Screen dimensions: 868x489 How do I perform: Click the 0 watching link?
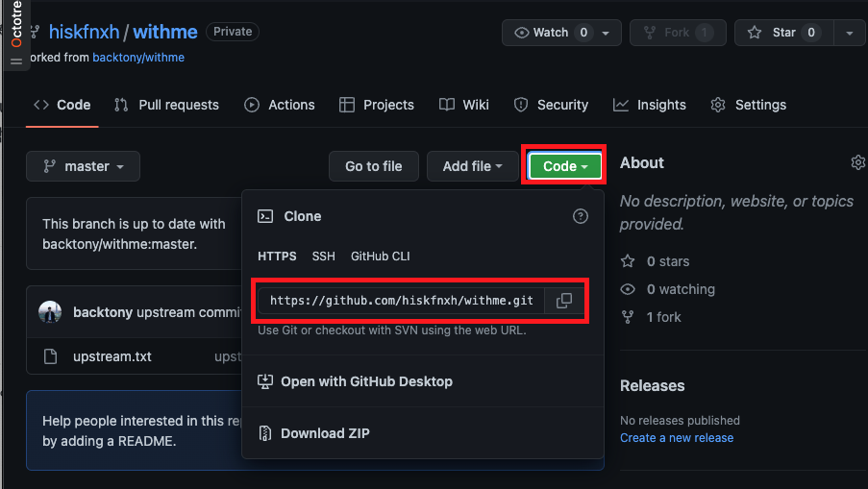tap(681, 289)
